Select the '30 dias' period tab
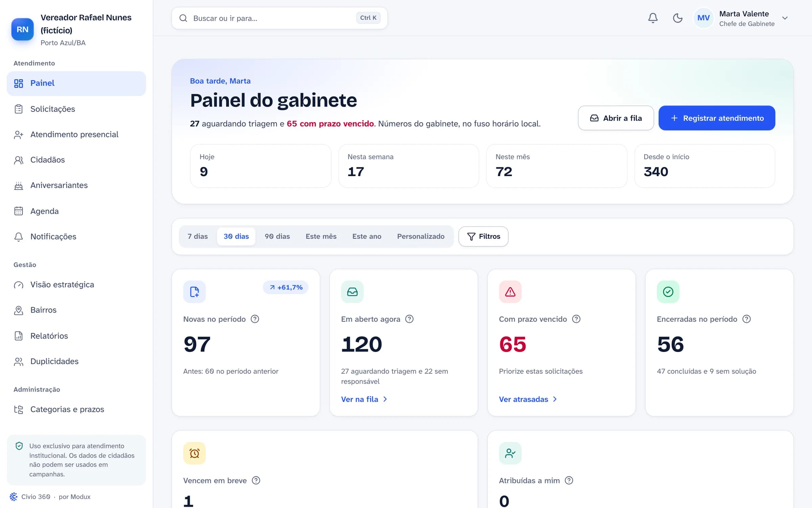The image size is (812, 508). tap(236, 236)
